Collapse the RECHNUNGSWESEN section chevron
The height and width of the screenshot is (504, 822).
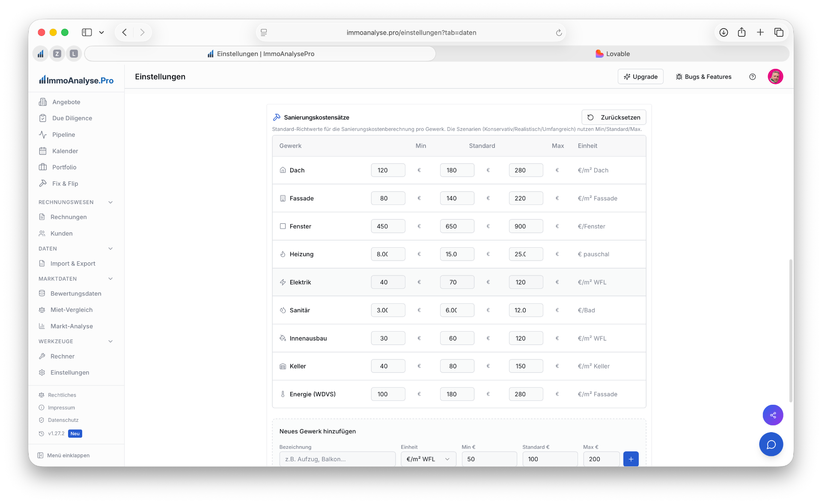coord(110,202)
